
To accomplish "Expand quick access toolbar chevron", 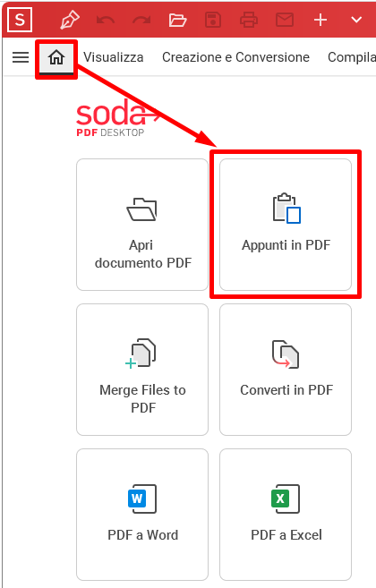I will point(356,20).
